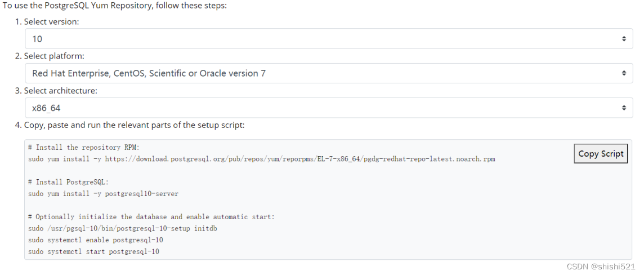Click the pgdg-redhat-repo-latest.noarch.rpm URL line
The image size is (644, 275).
262,159
